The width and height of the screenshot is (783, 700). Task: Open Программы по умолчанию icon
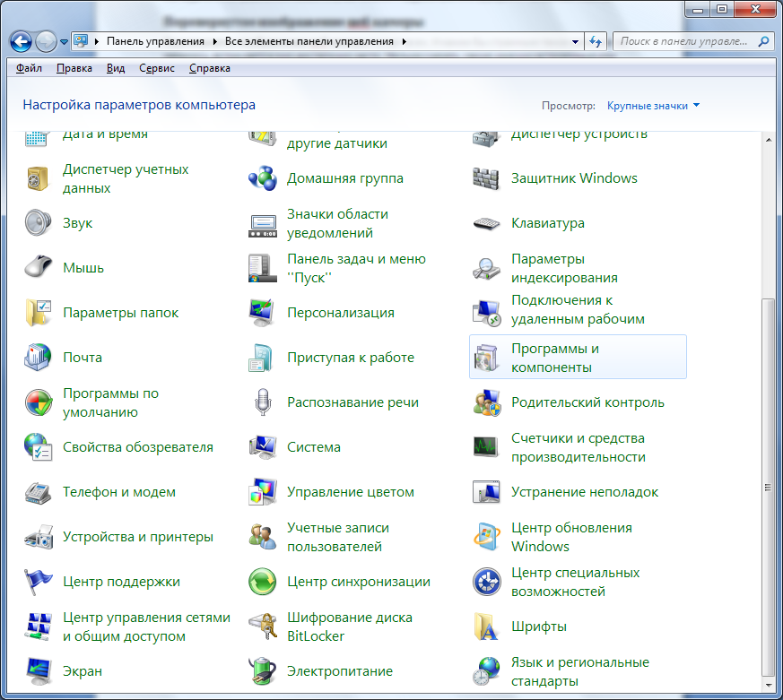click(x=38, y=402)
